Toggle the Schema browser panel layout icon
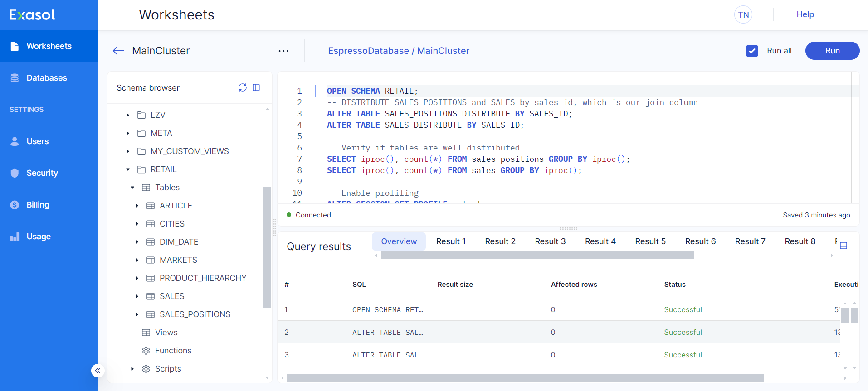The image size is (868, 391). coord(256,87)
